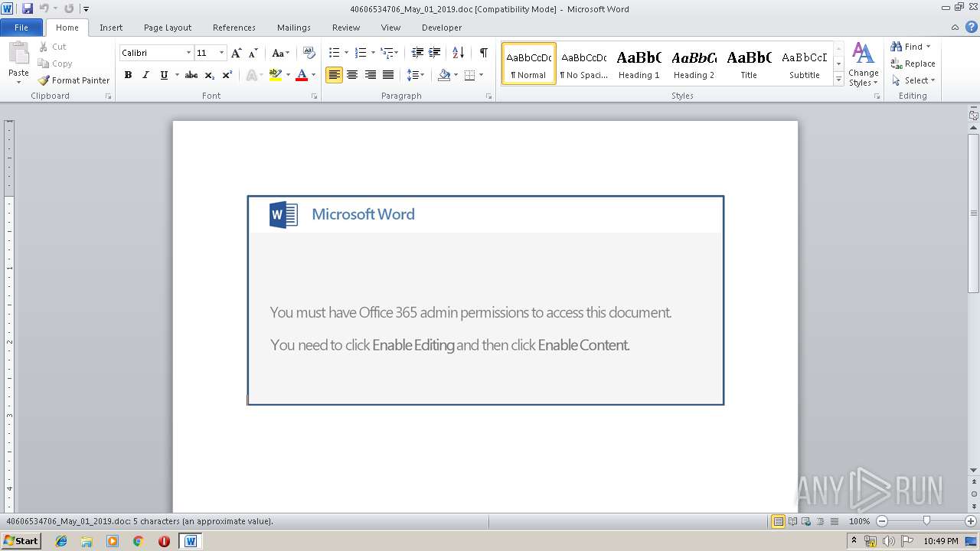Expand the Paragraph dialog launcher
Image resolution: width=980 pixels, height=551 pixels.
(x=488, y=96)
